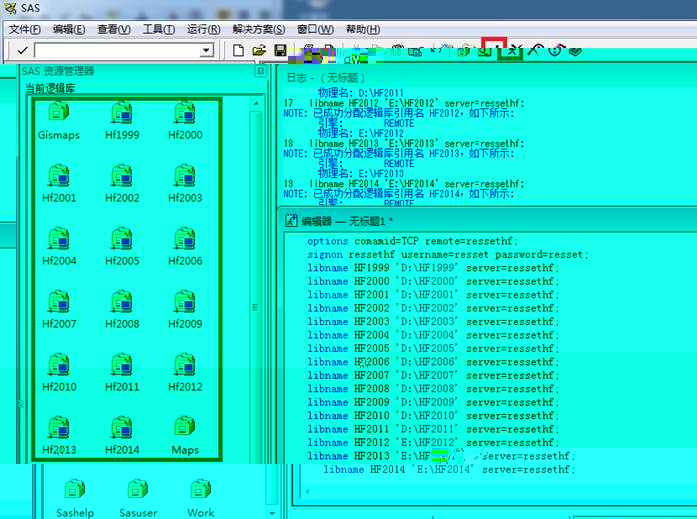Click log line 18 libname HF2013
This screenshot has height=519, width=697.
click(404, 144)
